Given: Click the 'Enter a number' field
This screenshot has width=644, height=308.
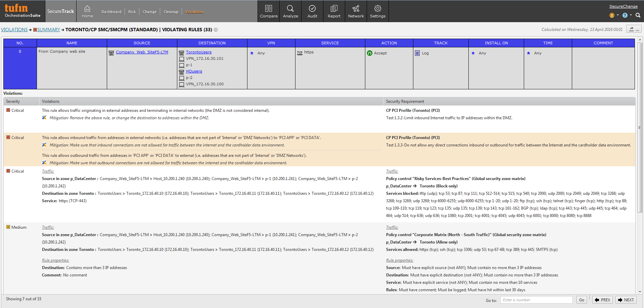Looking at the screenshot, I should pos(536,300).
